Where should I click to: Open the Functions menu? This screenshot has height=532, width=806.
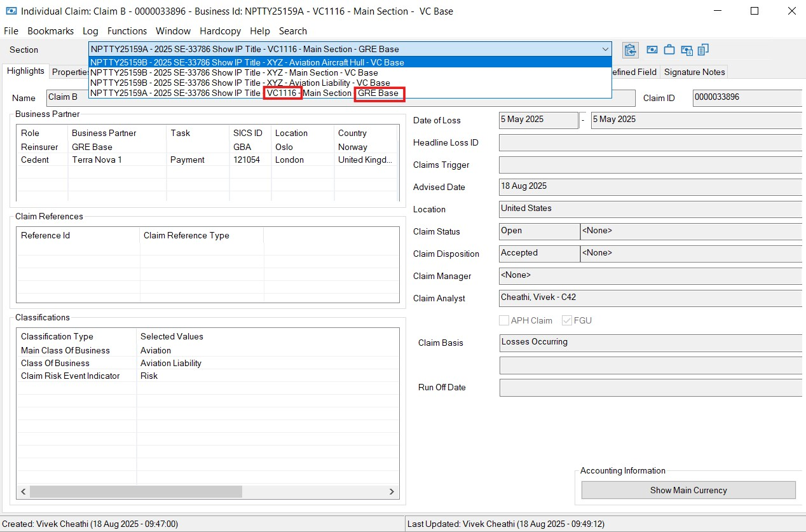(x=126, y=31)
